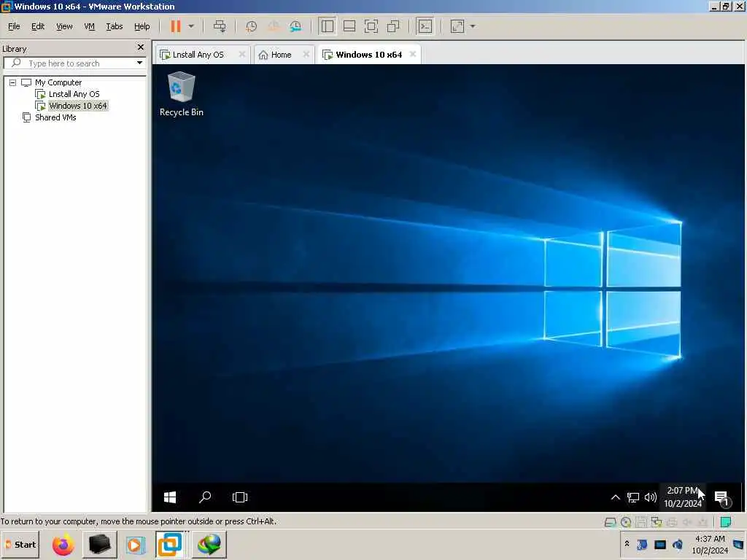
Task: Select Lnstall Any OS in Library tree
Action: 74,94
